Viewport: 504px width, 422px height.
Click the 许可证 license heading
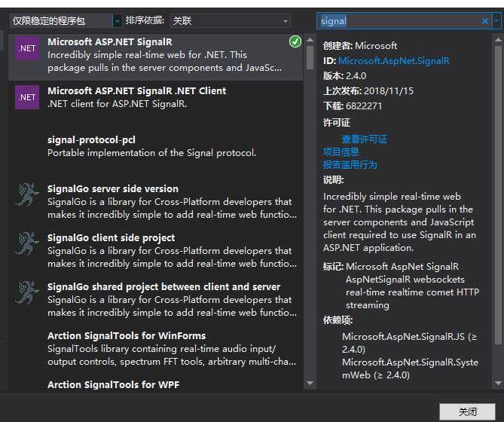337,122
